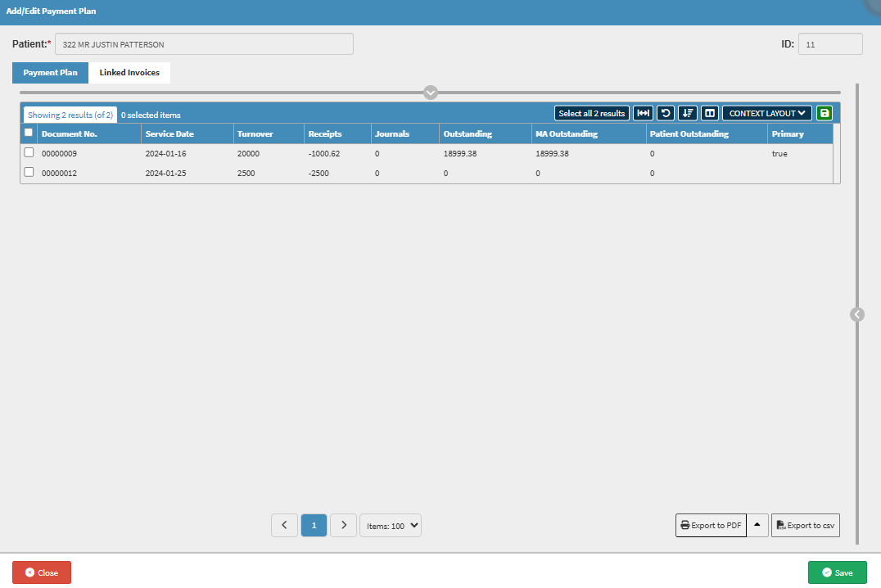Go to the previous page arrow
This screenshot has width=881, height=588.
point(284,526)
